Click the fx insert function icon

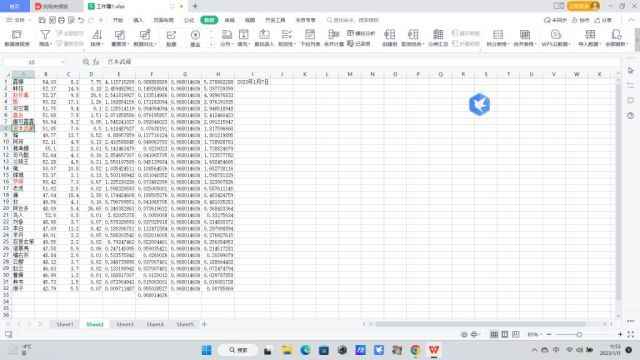[x=96, y=62]
